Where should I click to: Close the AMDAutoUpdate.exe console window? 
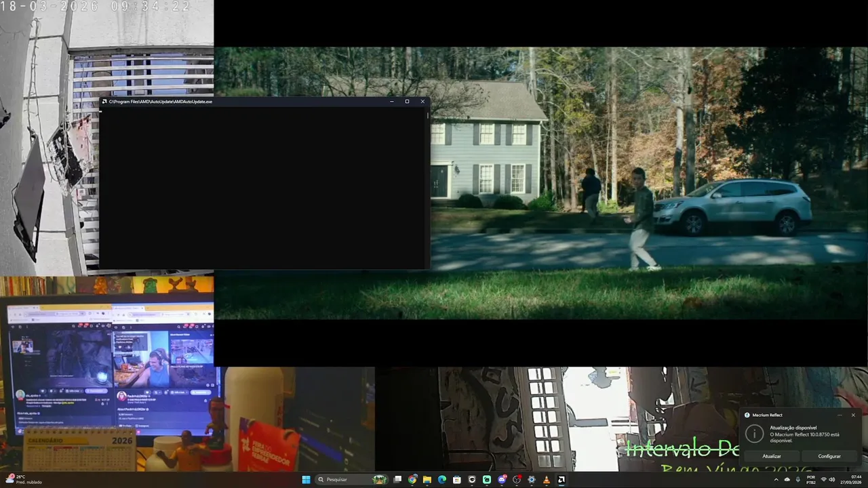pyautogui.click(x=422, y=102)
